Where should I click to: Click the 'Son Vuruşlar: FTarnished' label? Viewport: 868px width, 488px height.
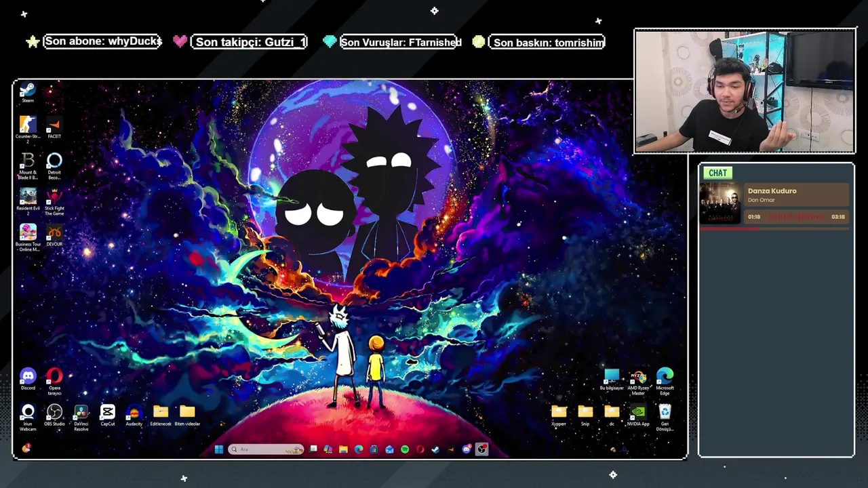click(401, 42)
